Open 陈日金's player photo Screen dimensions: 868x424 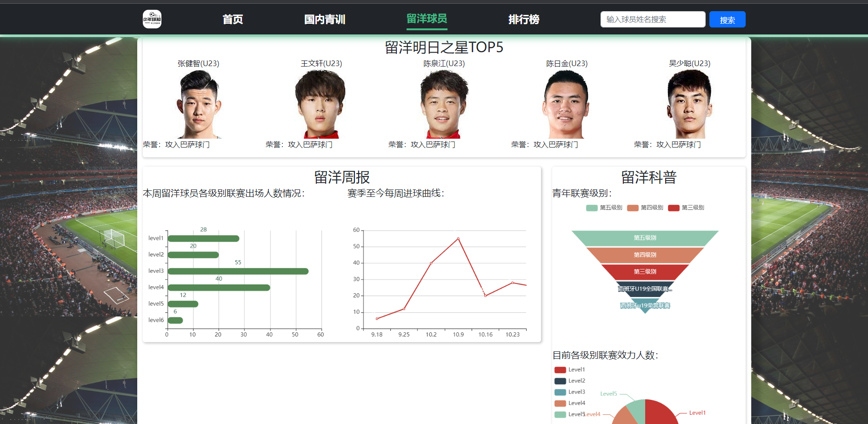[x=567, y=104]
